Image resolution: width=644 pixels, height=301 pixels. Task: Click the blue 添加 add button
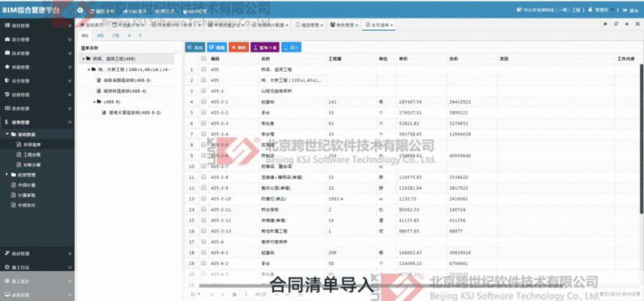195,48
